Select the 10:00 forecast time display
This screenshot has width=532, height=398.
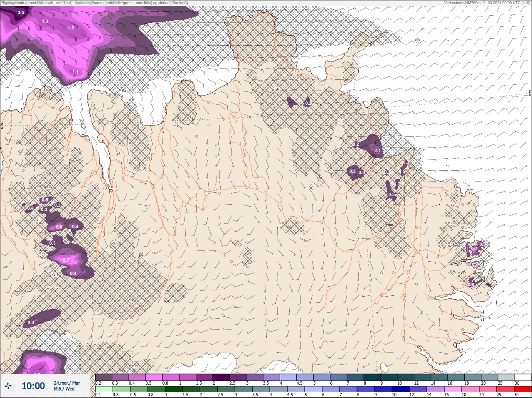tap(33, 386)
